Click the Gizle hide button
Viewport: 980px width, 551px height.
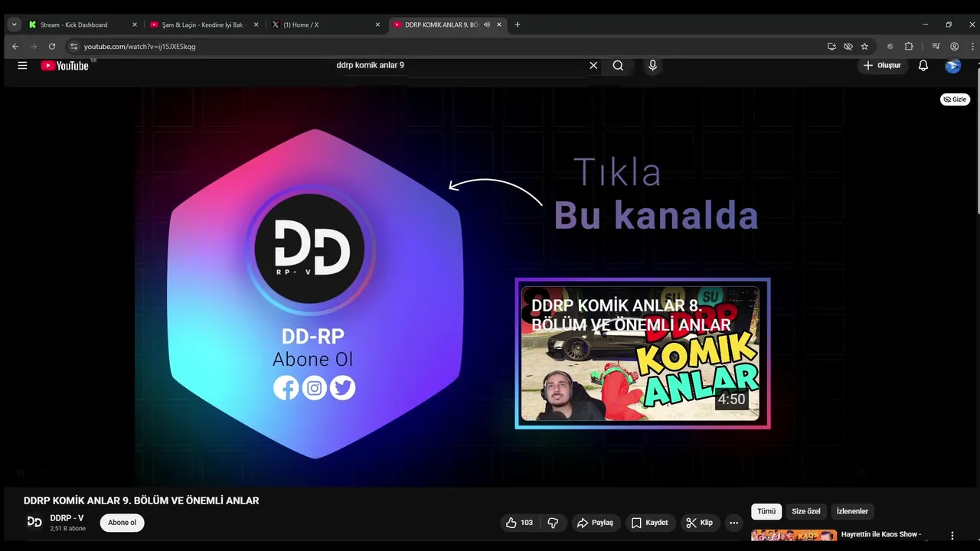[955, 99]
